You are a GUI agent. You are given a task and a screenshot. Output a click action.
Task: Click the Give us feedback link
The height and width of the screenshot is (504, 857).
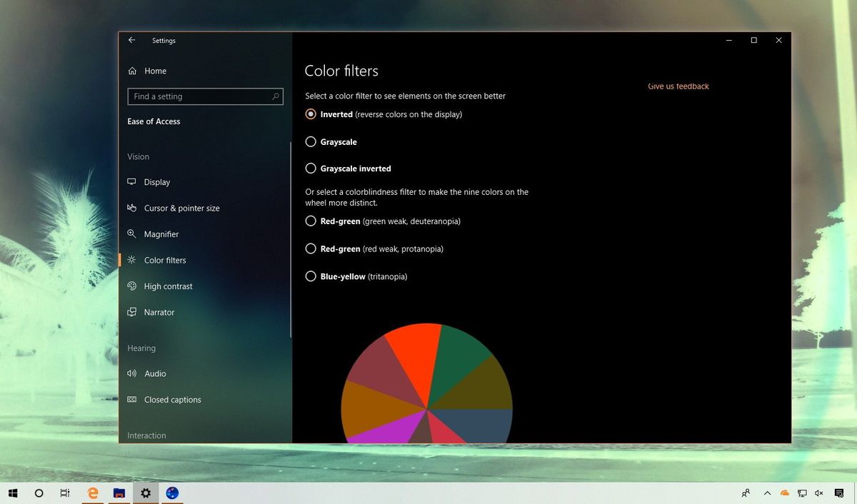click(678, 86)
